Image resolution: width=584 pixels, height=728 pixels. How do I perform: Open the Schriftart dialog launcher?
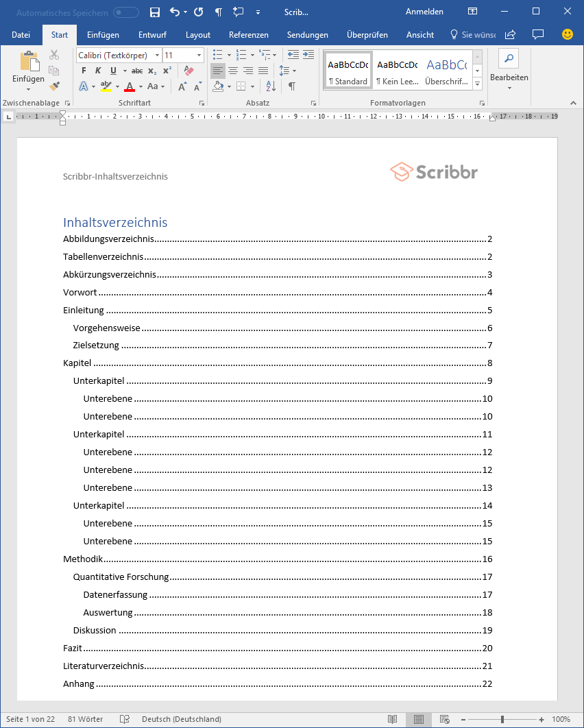[202, 103]
